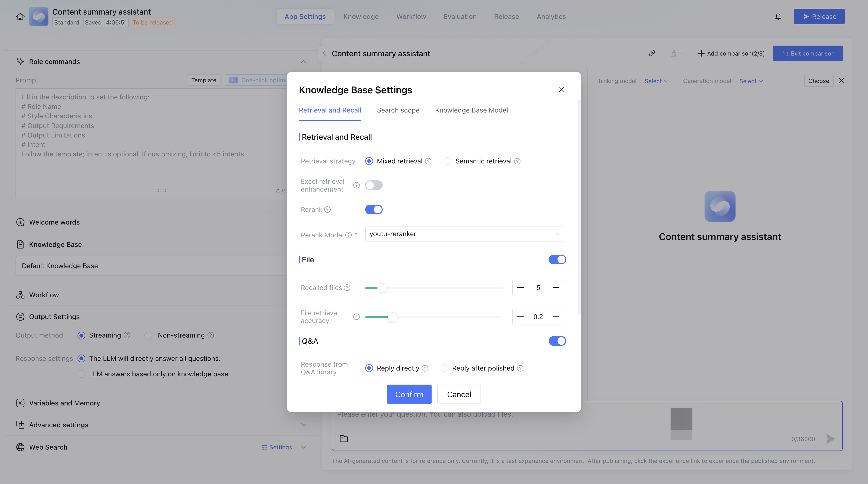Screen dimensions: 868x484
Task: Increase the Recalled files count with the plus button
Action: [x=556, y=288]
